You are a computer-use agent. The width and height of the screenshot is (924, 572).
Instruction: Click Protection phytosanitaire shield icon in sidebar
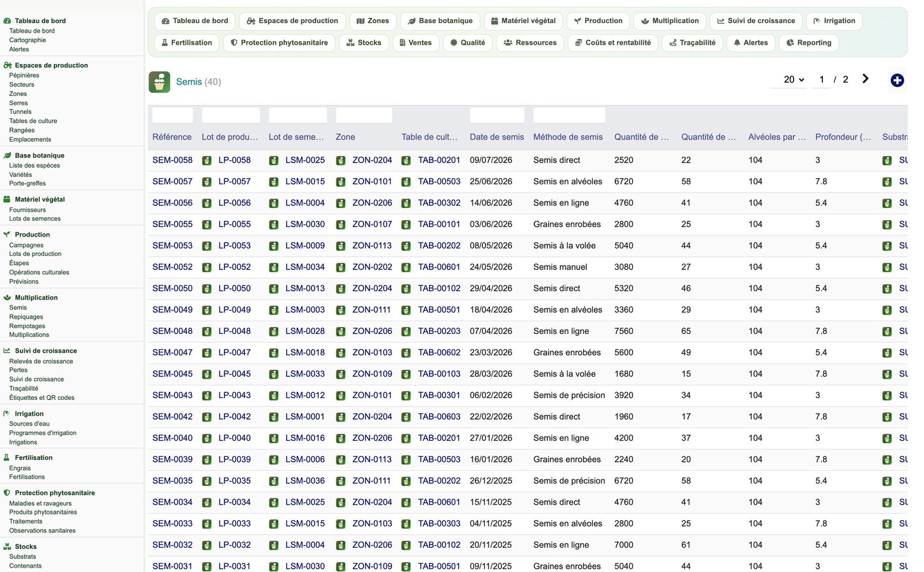tap(7, 493)
